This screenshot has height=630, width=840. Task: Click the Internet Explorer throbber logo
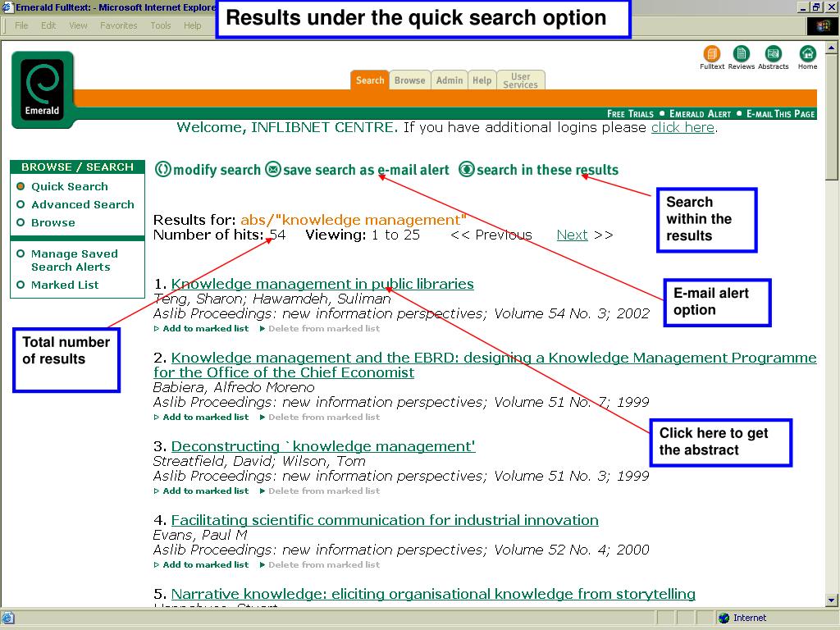[822, 25]
